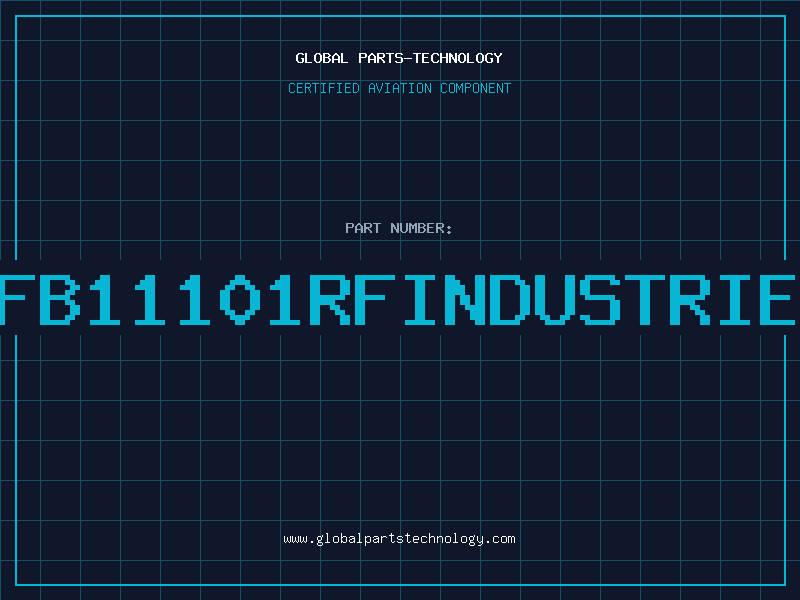
Task: Click the word AVIATION in the subtitle
Action: coord(398,88)
